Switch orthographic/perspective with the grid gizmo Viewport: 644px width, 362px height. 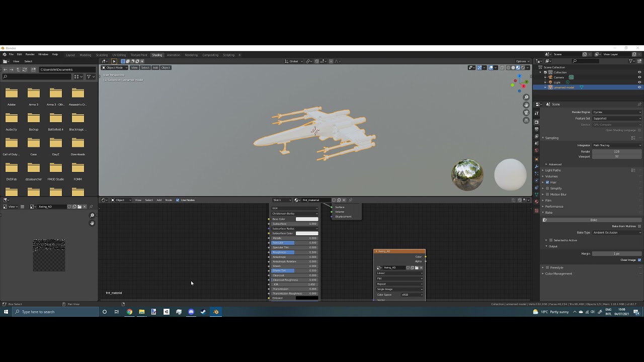tap(526, 120)
